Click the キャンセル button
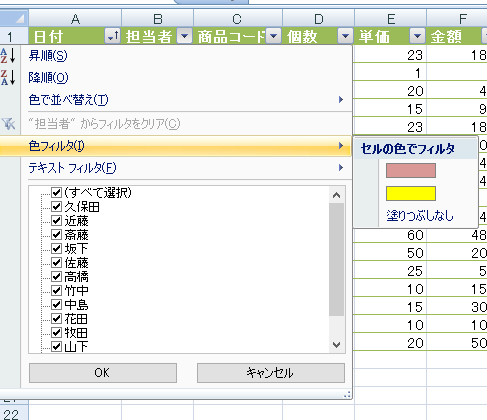The width and height of the screenshot is (487, 420). coord(271,373)
